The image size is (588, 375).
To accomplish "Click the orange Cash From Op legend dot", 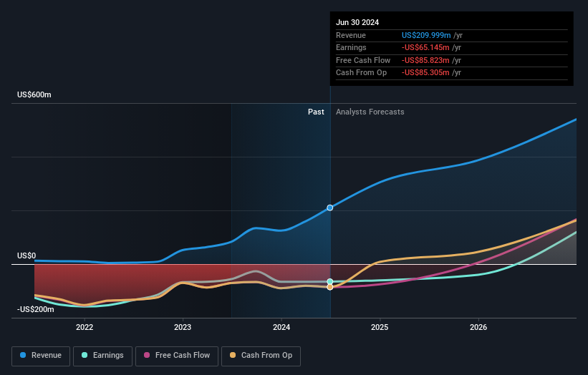I will [x=233, y=355].
